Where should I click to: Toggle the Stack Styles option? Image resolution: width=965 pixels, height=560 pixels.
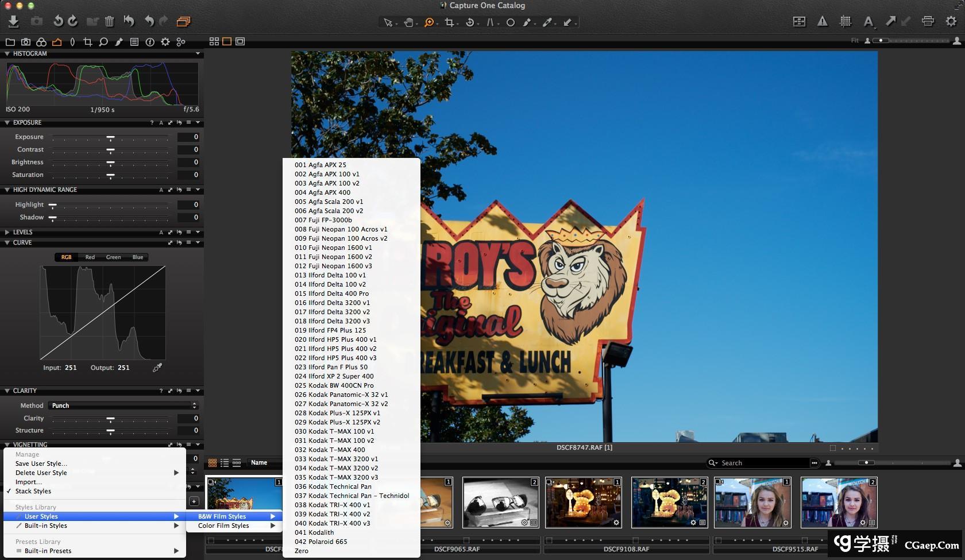(x=33, y=491)
